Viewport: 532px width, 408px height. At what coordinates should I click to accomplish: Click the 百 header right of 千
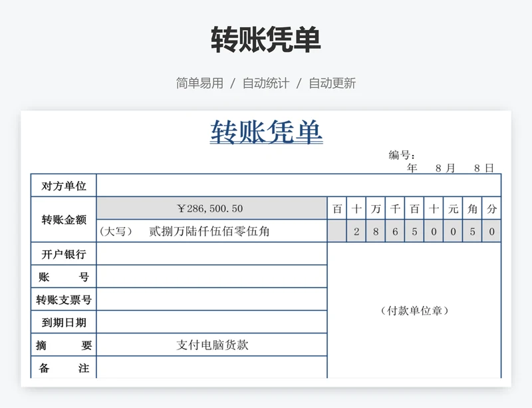(414, 208)
